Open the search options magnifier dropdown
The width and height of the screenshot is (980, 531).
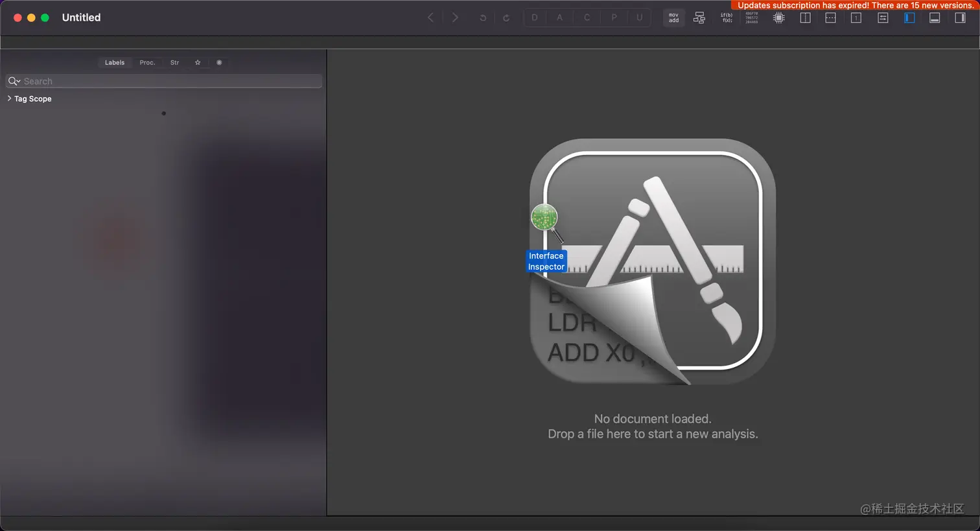click(x=14, y=81)
